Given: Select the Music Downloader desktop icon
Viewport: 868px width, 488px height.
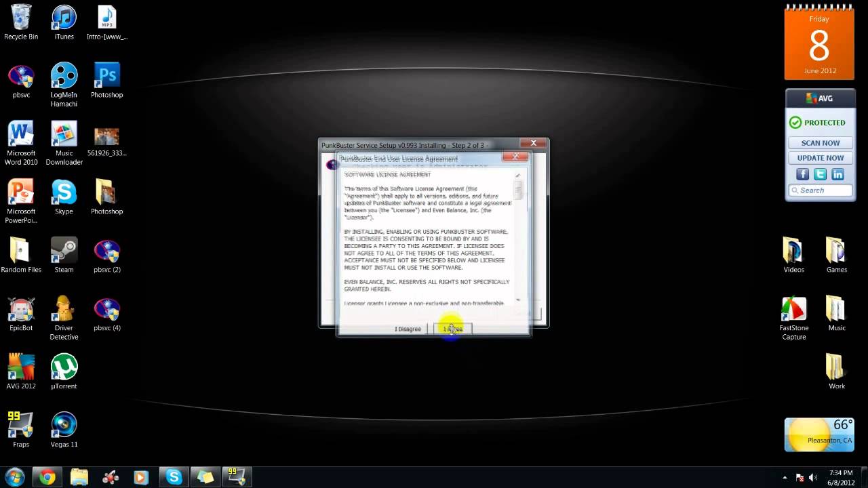Looking at the screenshot, I should [64, 143].
